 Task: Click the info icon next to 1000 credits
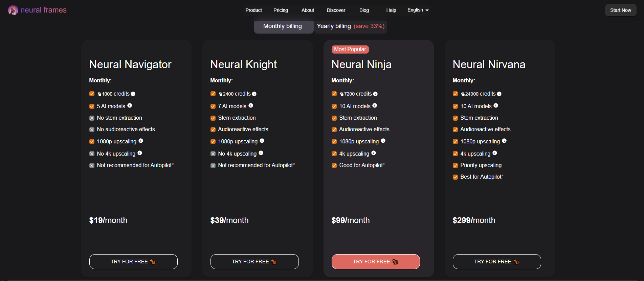coord(133,94)
